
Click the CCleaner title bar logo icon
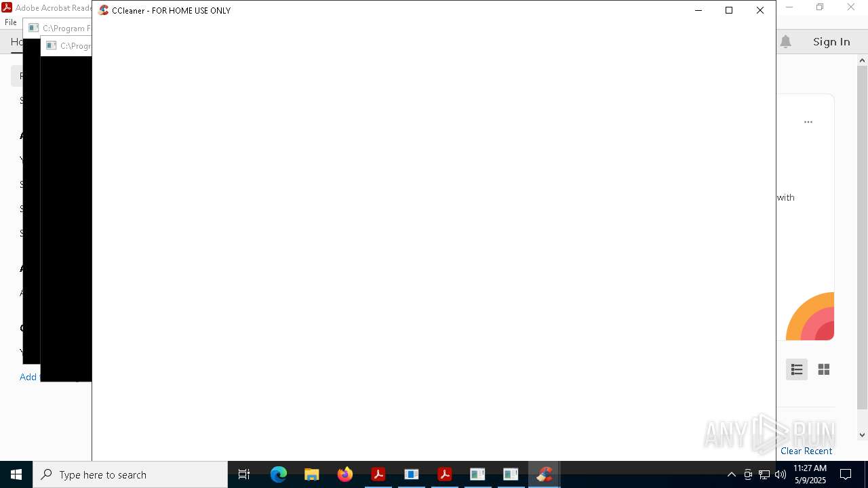pyautogui.click(x=104, y=10)
